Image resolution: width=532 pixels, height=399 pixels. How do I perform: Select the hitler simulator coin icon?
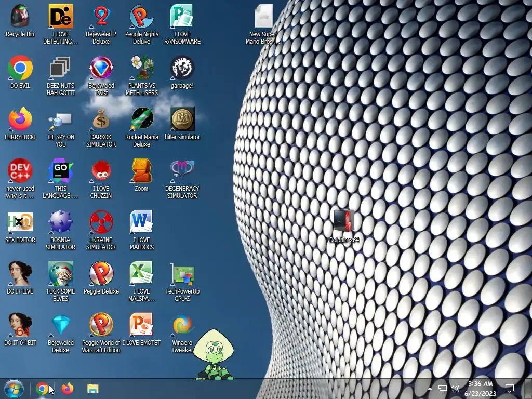[182, 119]
